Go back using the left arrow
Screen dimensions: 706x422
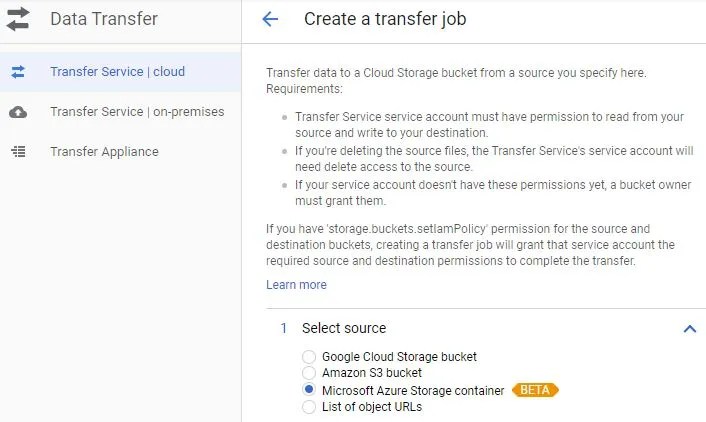coord(269,19)
